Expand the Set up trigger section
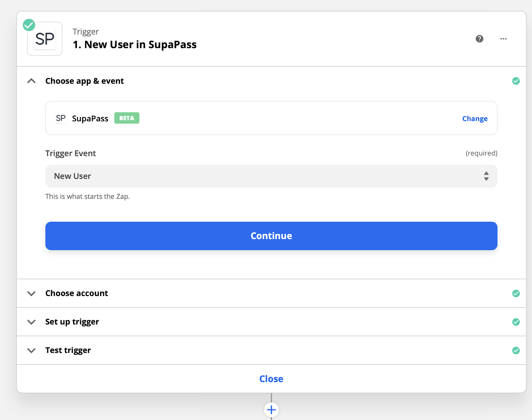Screen dimensions: 532x420 point(32,322)
